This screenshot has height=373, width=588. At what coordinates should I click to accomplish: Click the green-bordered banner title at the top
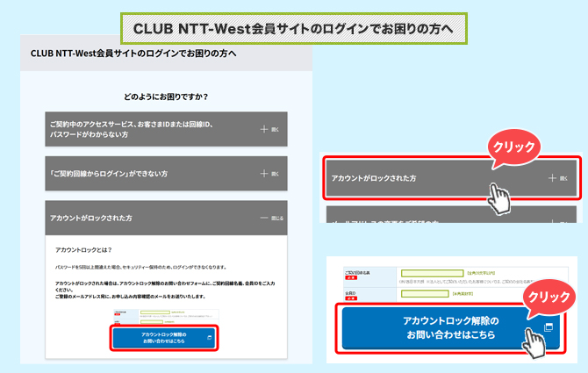[294, 29]
